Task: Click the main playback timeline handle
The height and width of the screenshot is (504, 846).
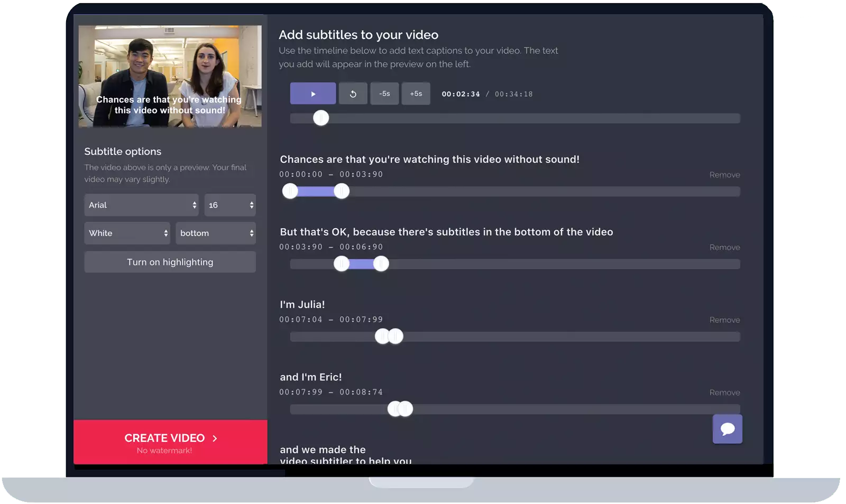Action: click(321, 118)
